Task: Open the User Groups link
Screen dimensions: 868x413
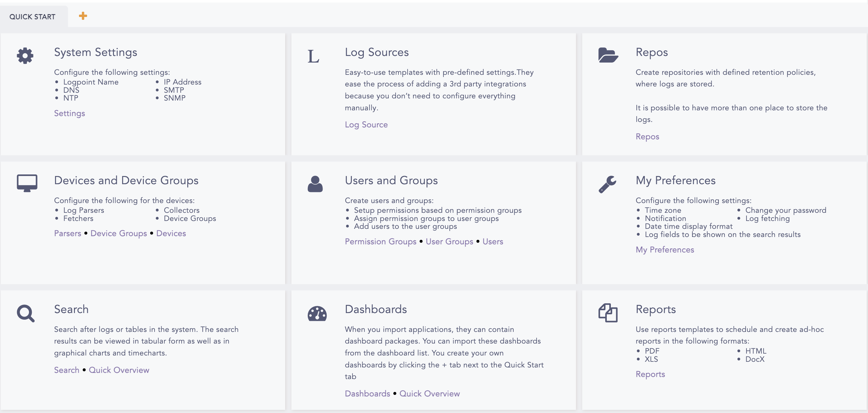Action: coord(449,242)
